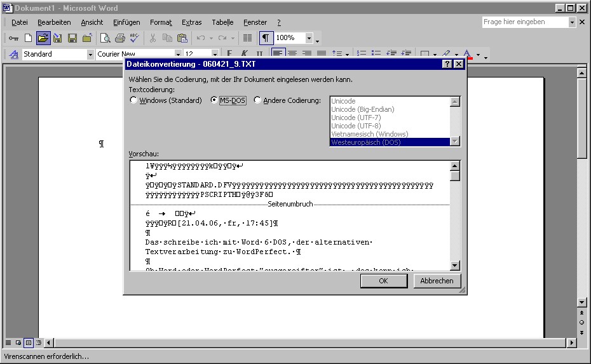
Task: Click the Print icon
Action: 120,38
